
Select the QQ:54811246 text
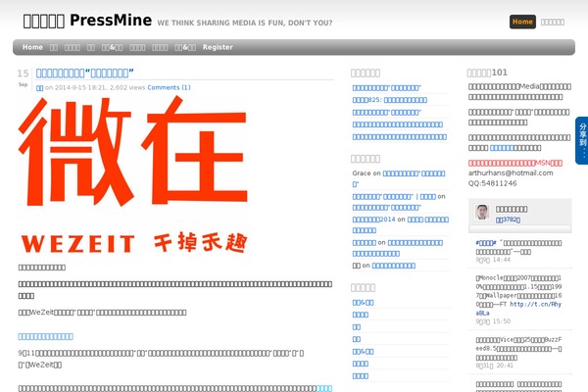pos(492,183)
